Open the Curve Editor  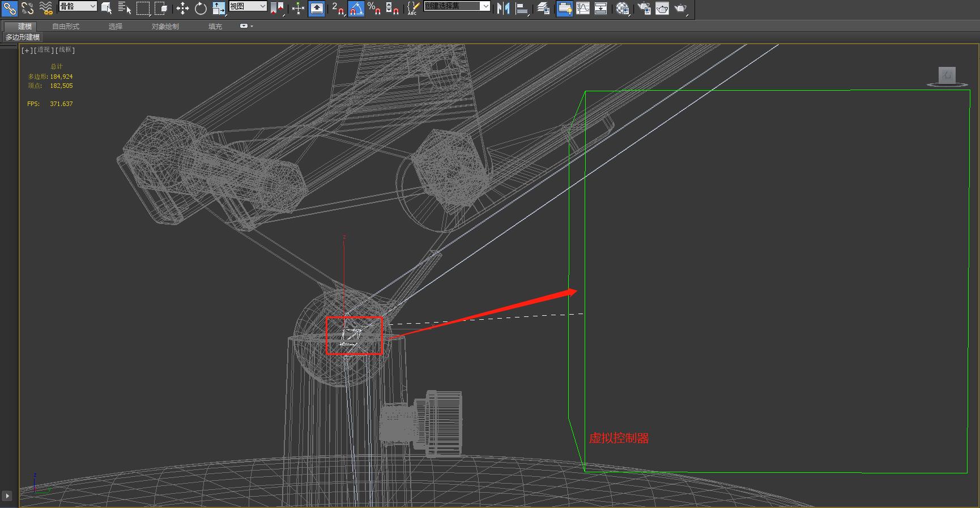click(582, 8)
